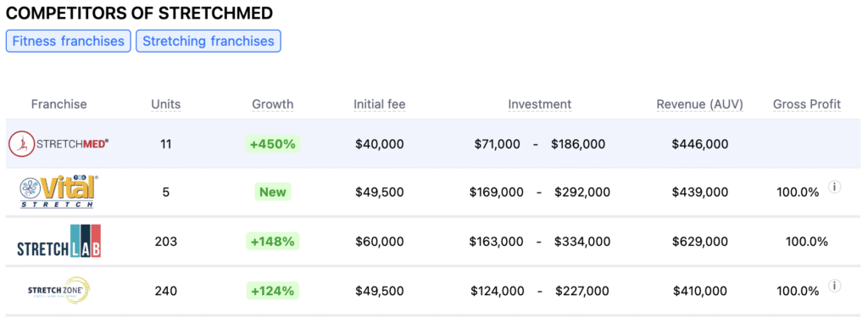
Task: Select the +148% growth badge
Action: 273,241
